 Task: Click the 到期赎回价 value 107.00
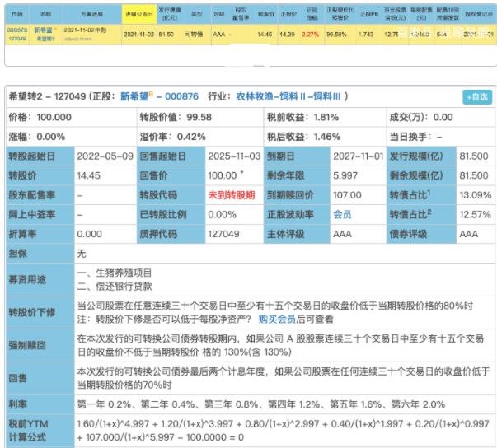[347, 195]
